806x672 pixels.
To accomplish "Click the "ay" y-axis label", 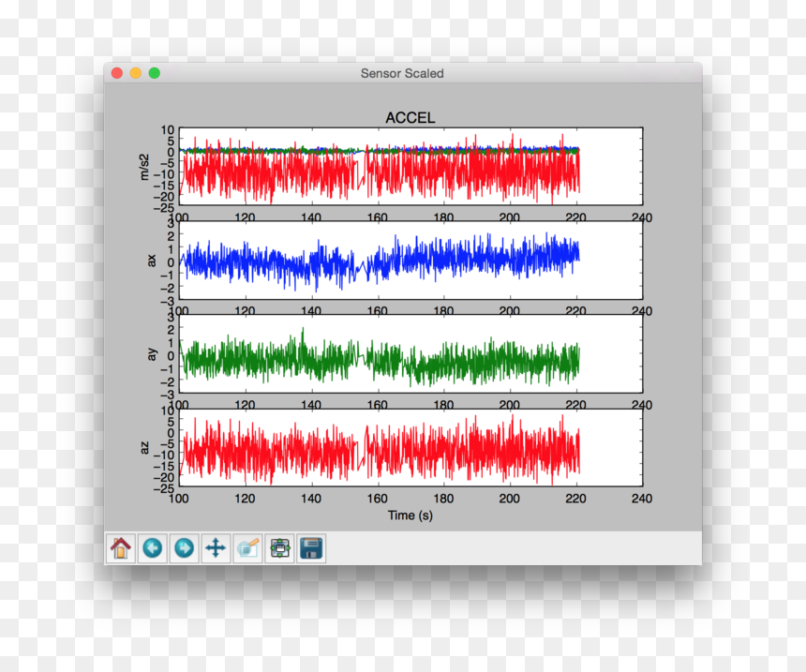I will pyautogui.click(x=152, y=353).
